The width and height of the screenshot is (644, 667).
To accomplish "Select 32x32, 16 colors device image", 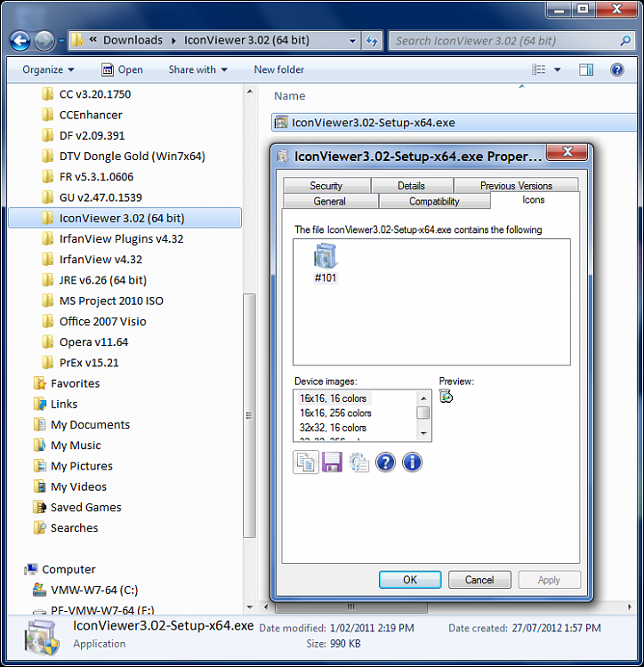I will point(333,428).
